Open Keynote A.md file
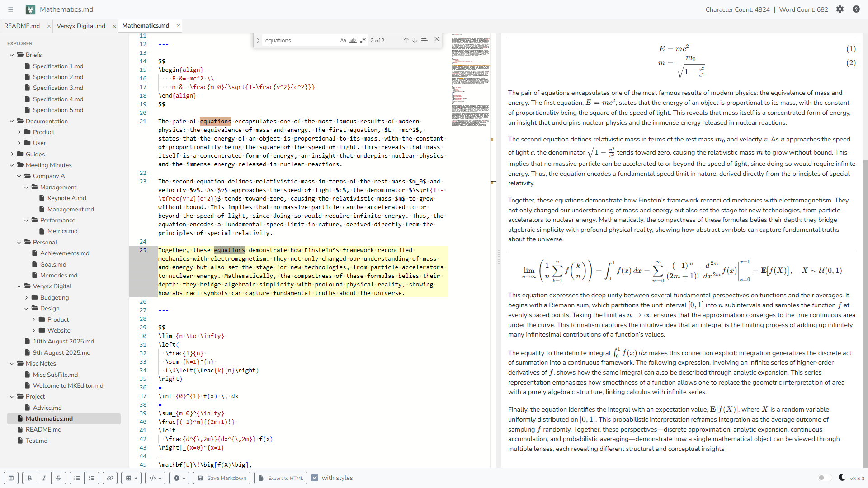 pos(66,198)
